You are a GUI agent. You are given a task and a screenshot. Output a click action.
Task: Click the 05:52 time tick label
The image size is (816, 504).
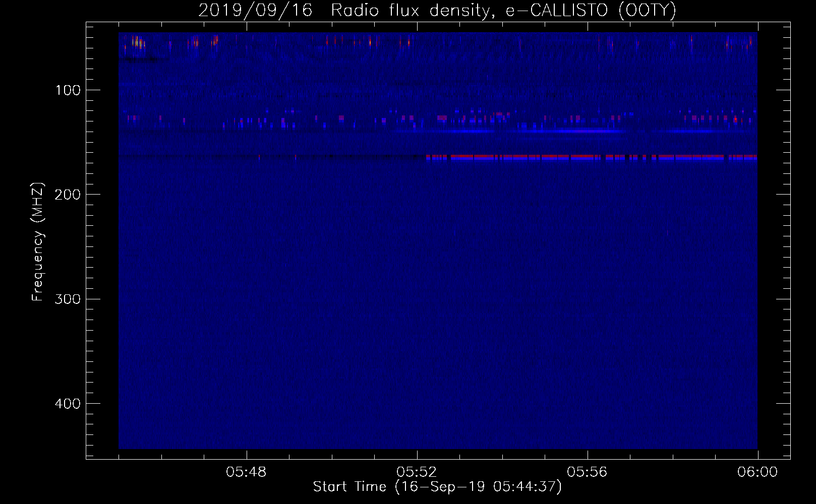click(x=417, y=472)
